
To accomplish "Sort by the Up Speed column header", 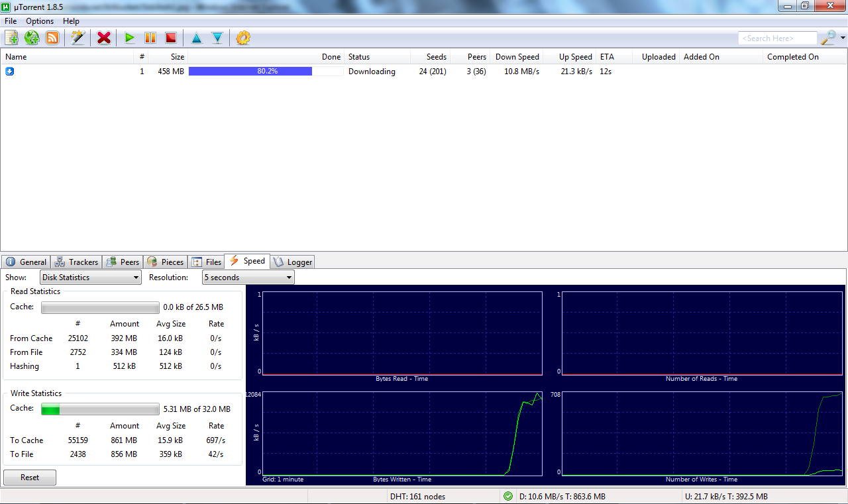I will pos(569,57).
